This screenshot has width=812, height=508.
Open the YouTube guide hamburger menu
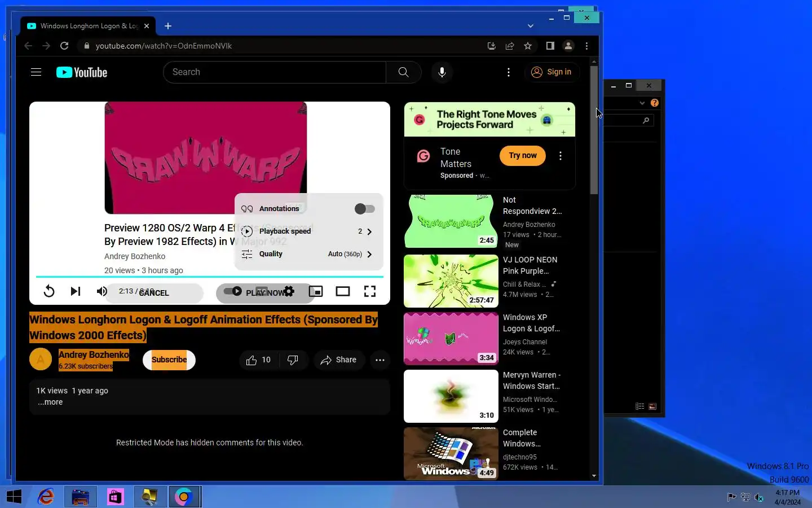click(x=36, y=72)
